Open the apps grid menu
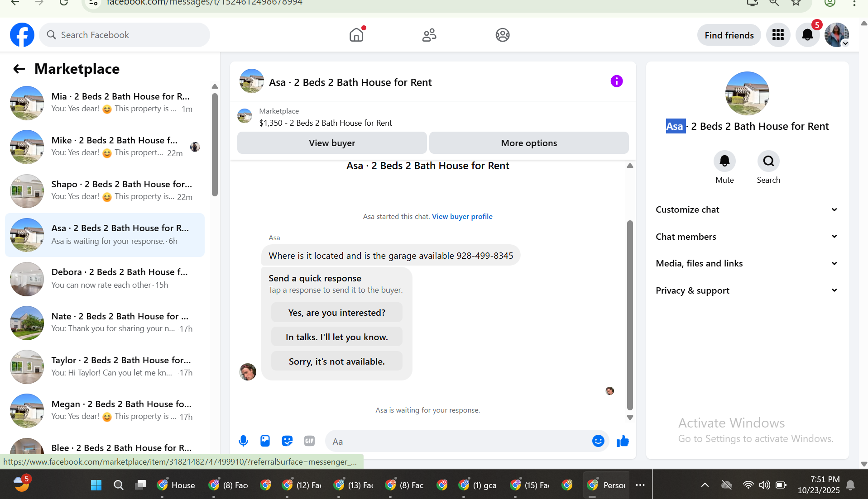Image resolution: width=868 pixels, height=499 pixels. pyautogui.click(x=778, y=35)
